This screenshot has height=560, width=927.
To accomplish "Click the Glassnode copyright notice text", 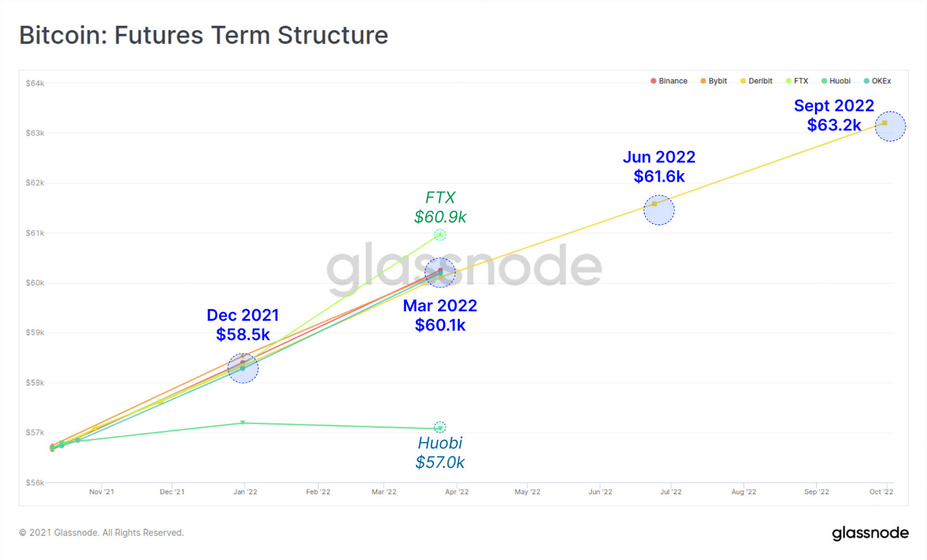I will click(102, 533).
